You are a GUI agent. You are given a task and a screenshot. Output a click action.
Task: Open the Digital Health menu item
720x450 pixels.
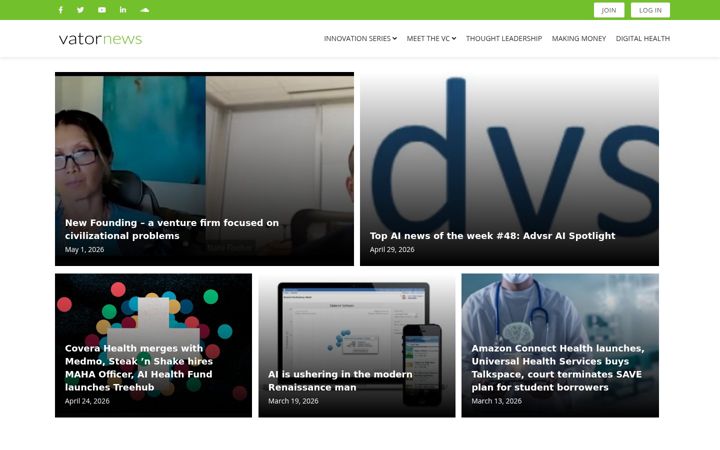[642, 39]
